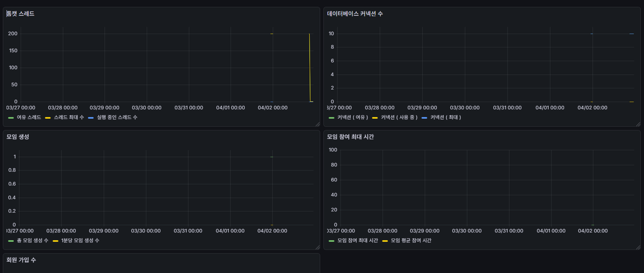
Task: Open the 모임 참여 최대 시간 panel title
Action: [x=351, y=137]
